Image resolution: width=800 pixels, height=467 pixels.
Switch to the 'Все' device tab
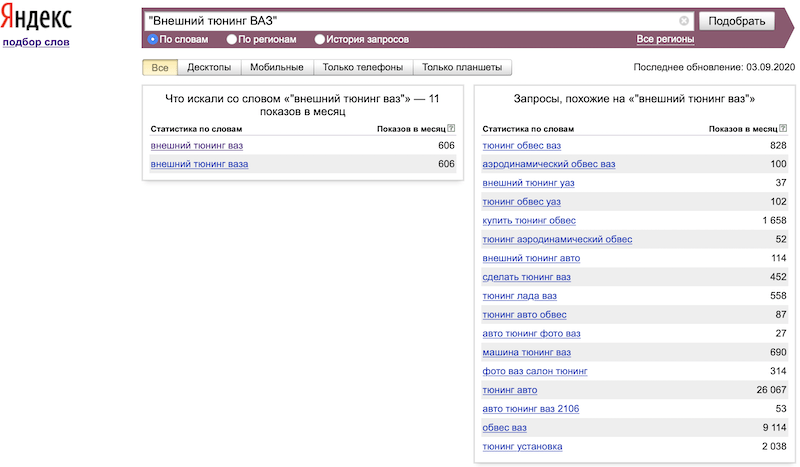[x=160, y=67]
